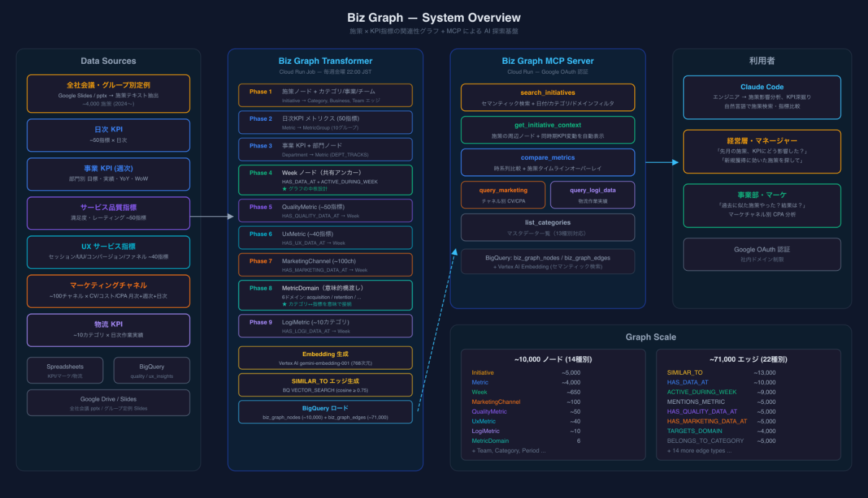Select Phase 9 LogiMetric row

click(325, 326)
